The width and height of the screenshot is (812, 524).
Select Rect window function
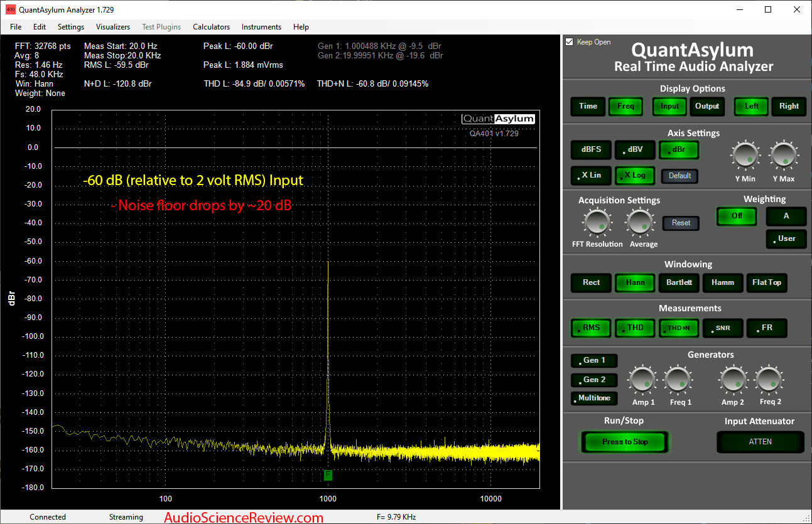click(x=591, y=282)
